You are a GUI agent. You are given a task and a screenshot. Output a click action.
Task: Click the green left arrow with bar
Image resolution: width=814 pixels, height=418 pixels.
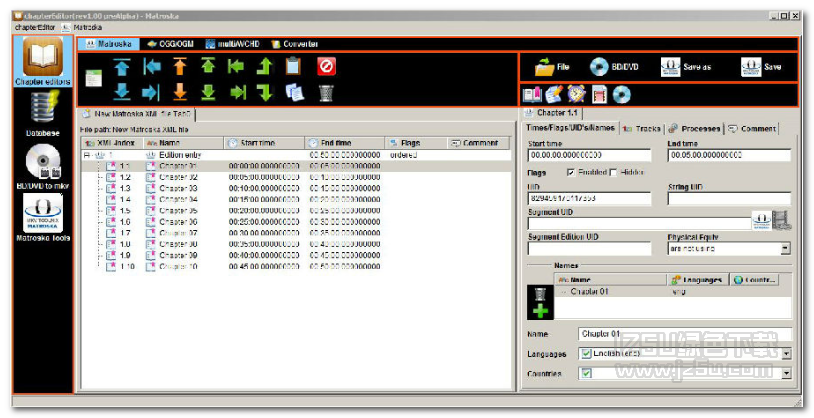click(x=236, y=66)
